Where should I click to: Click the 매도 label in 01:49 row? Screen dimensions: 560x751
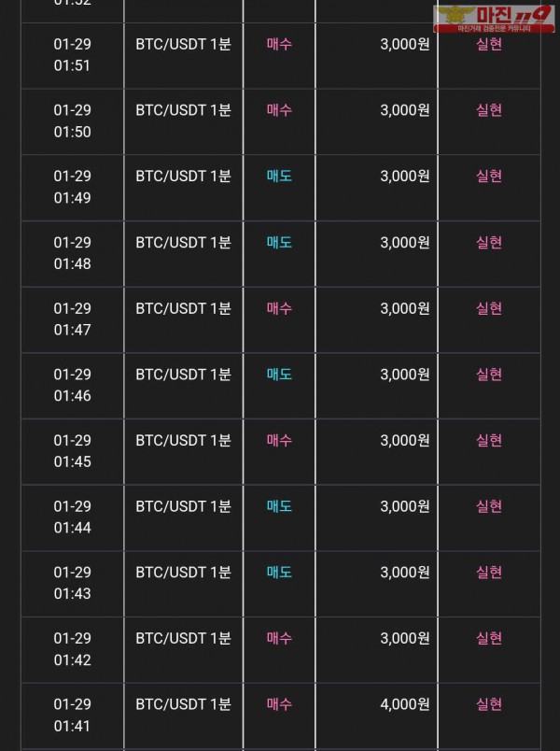point(279,176)
